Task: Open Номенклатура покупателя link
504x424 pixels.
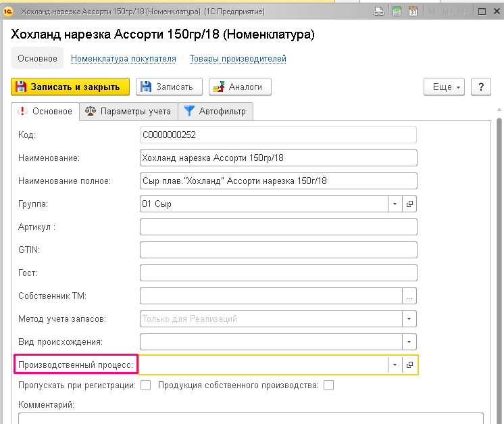Action: pos(124,59)
